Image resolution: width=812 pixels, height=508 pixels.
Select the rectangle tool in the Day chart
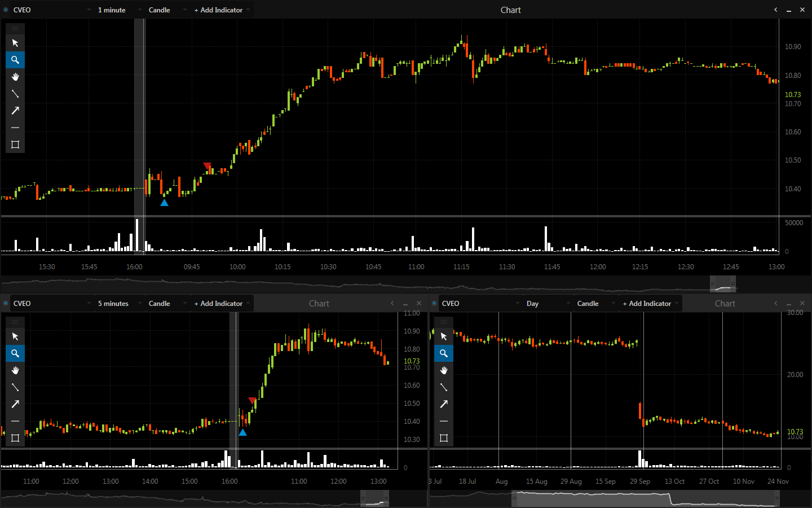coord(444,438)
